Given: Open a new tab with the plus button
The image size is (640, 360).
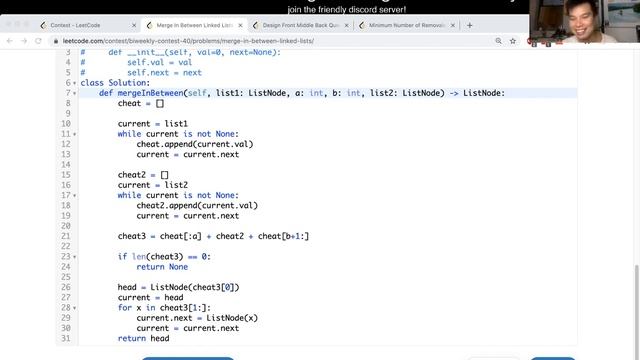Looking at the screenshot, I should coord(469,25).
